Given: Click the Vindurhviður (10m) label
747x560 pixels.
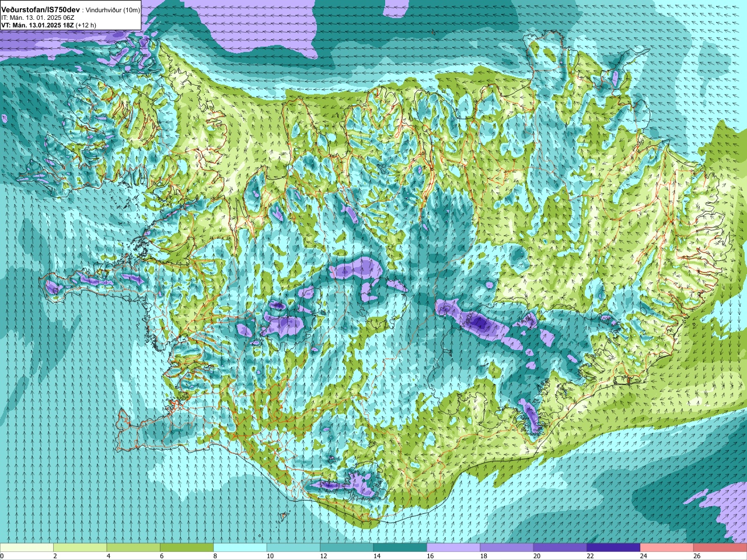Looking at the screenshot, I should (113, 10).
